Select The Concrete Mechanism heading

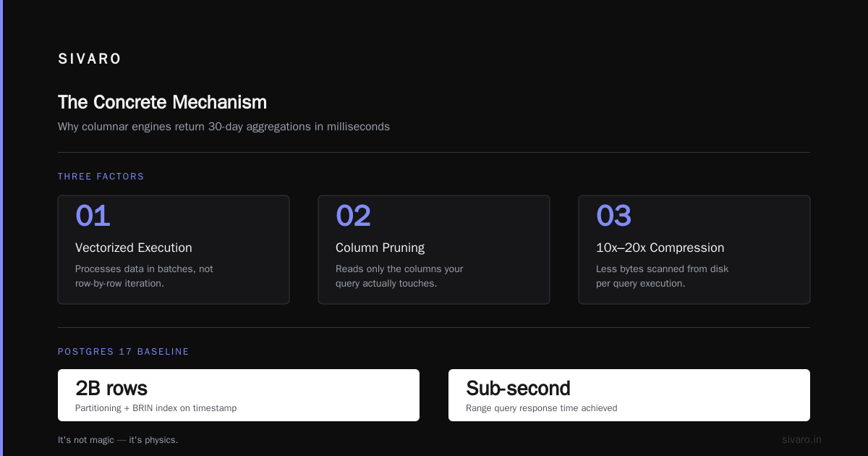click(162, 102)
